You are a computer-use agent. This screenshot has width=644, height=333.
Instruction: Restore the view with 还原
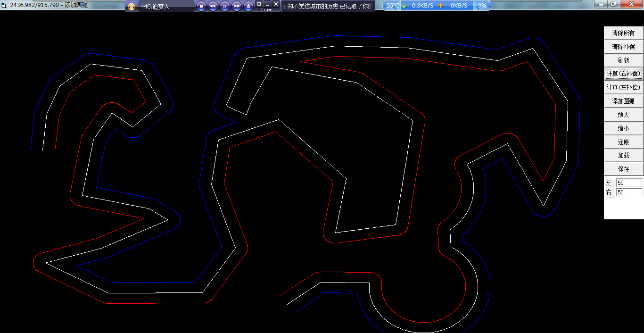pyautogui.click(x=623, y=142)
